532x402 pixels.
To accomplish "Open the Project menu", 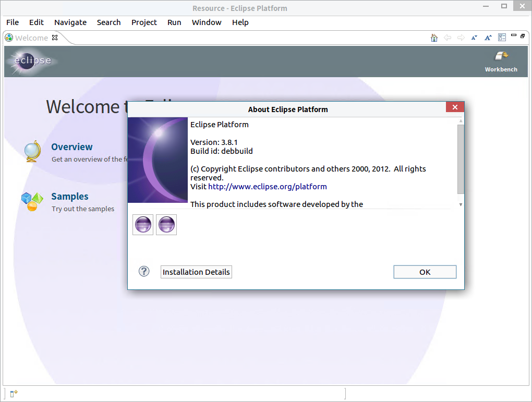I will 144,22.
